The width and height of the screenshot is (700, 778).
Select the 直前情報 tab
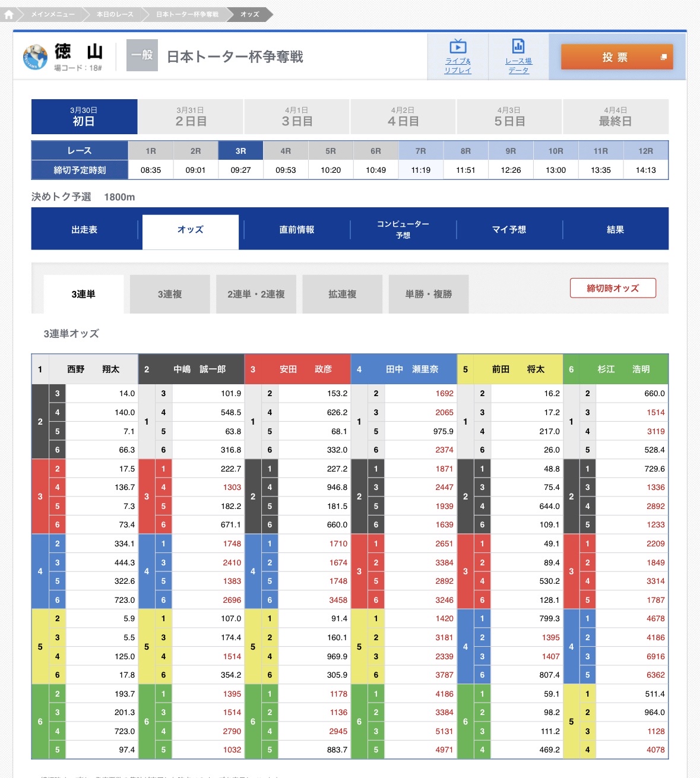[x=296, y=230]
